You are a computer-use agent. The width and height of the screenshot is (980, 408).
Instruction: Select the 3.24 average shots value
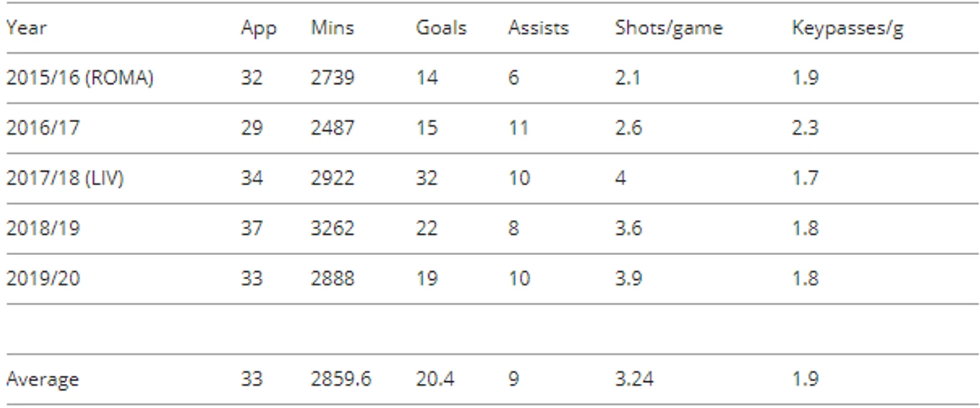[634, 379]
